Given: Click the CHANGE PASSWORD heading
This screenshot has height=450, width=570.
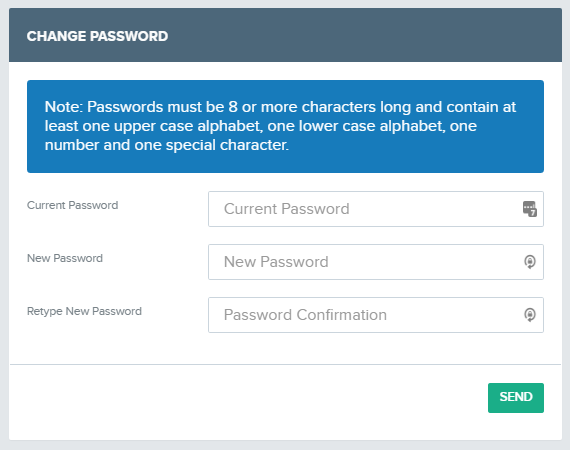Looking at the screenshot, I should pos(97,36).
